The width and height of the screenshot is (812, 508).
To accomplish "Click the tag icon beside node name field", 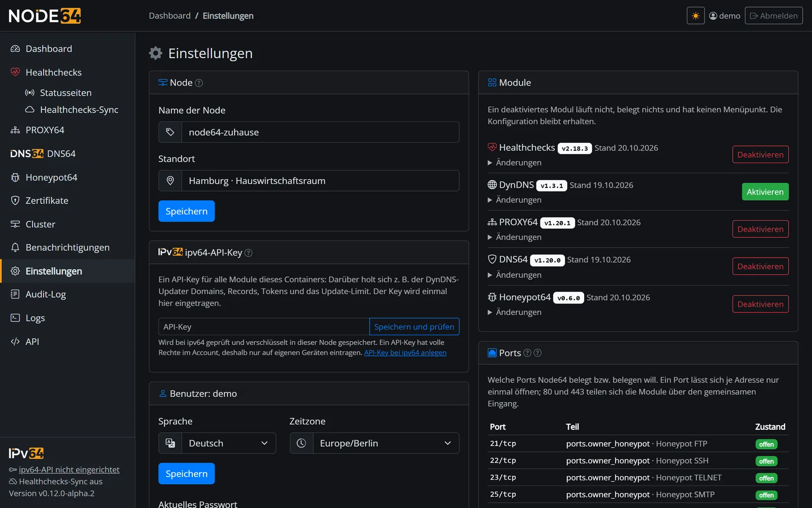I will click(x=170, y=132).
